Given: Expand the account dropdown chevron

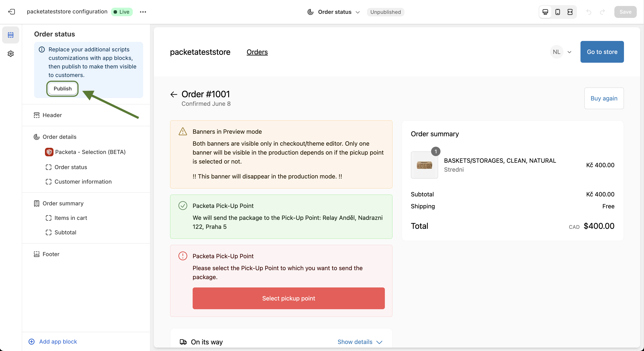Looking at the screenshot, I should click(x=569, y=52).
